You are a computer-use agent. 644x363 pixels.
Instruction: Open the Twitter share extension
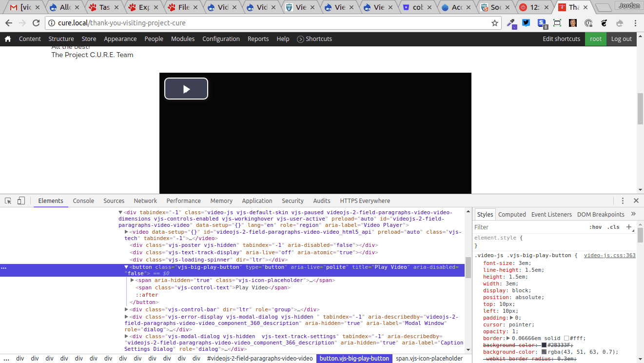pyautogui.click(x=526, y=22)
